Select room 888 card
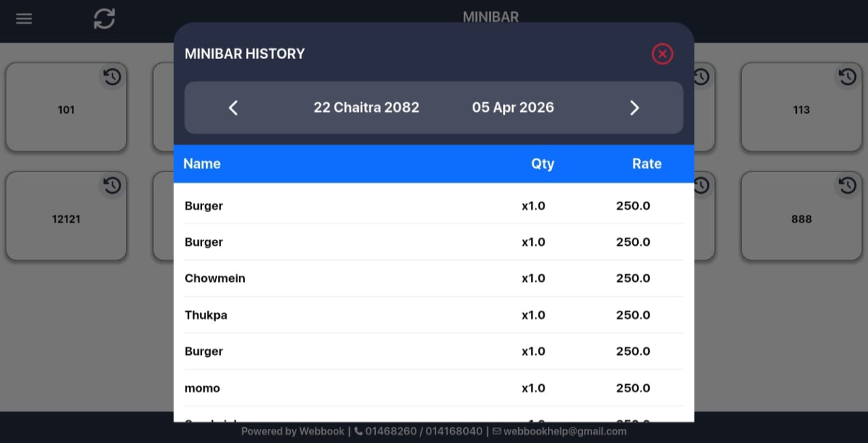Viewport: 868px width, 443px height. (802, 216)
